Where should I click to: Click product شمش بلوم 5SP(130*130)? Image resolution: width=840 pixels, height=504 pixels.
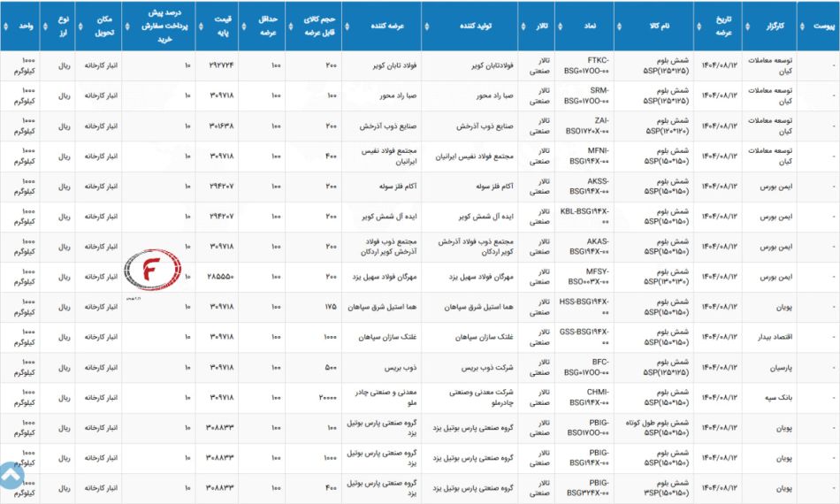click(667, 277)
